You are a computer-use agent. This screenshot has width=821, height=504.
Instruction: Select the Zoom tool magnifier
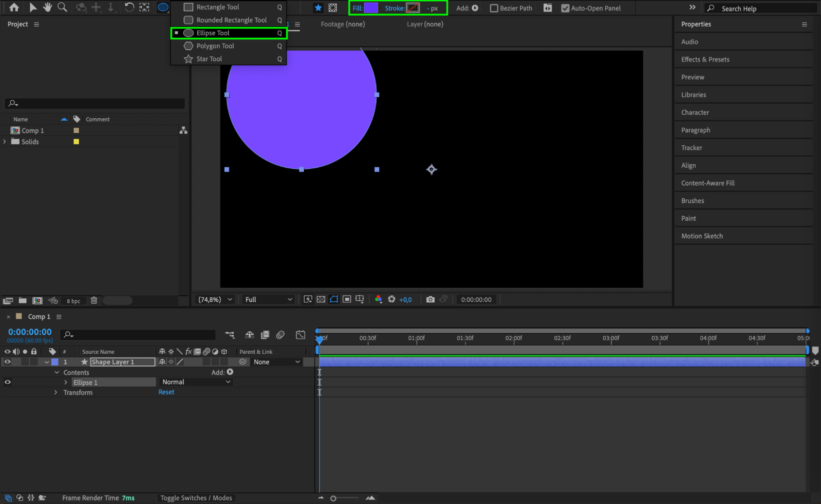coord(62,7)
